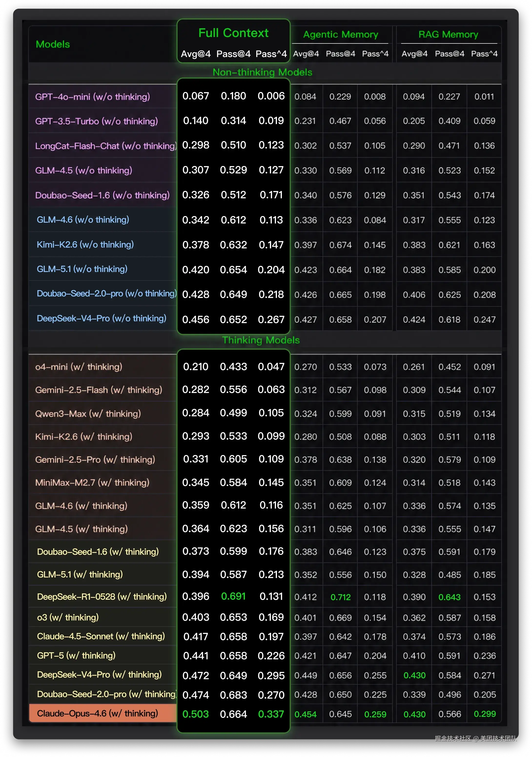Select the Doubao-Seed-2.0-pro (w/o thinking) row label
This screenshot has height=757, width=532.
tap(107, 294)
